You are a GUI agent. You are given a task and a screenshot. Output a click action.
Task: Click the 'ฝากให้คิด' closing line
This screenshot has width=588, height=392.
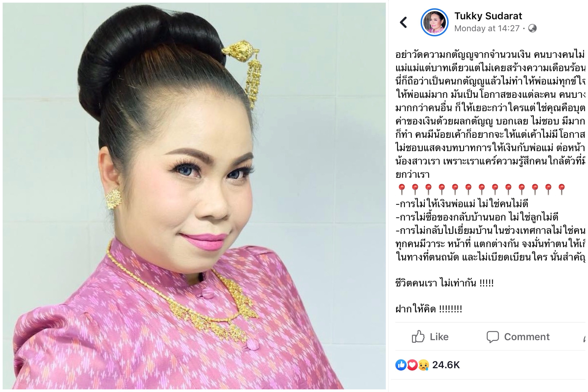(x=429, y=309)
